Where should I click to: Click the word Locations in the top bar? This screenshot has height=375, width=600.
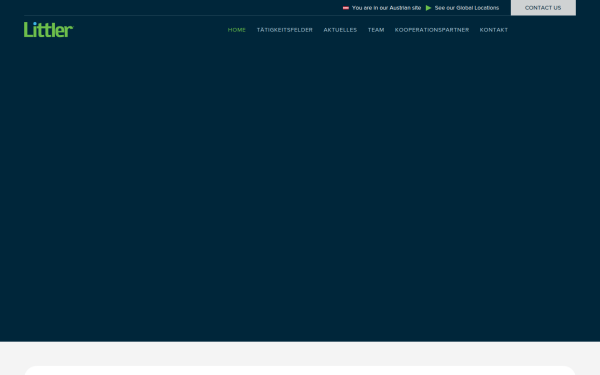(x=487, y=8)
